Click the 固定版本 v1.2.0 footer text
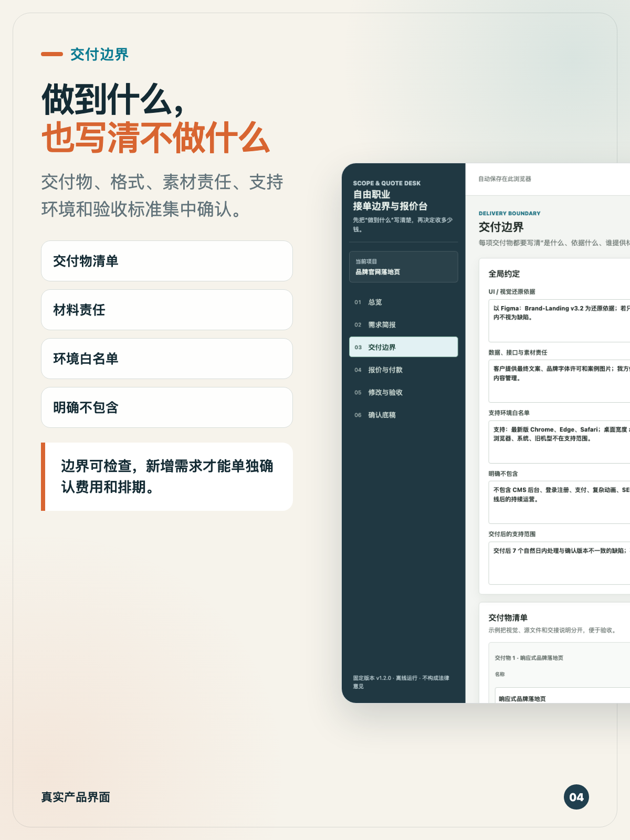The image size is (630, 840). tap(401, 682)
